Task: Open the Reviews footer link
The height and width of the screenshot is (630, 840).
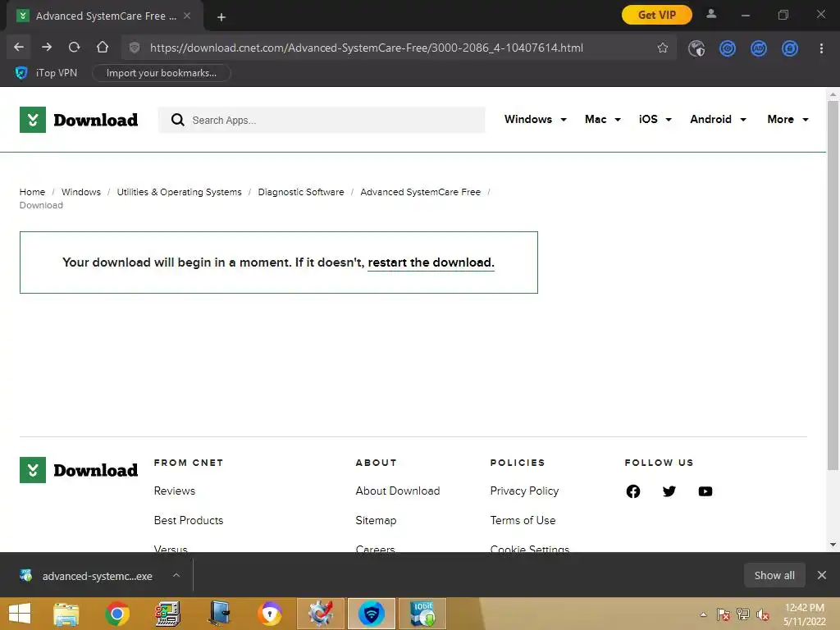Action: pyautogui.click(x=175, y=491)
